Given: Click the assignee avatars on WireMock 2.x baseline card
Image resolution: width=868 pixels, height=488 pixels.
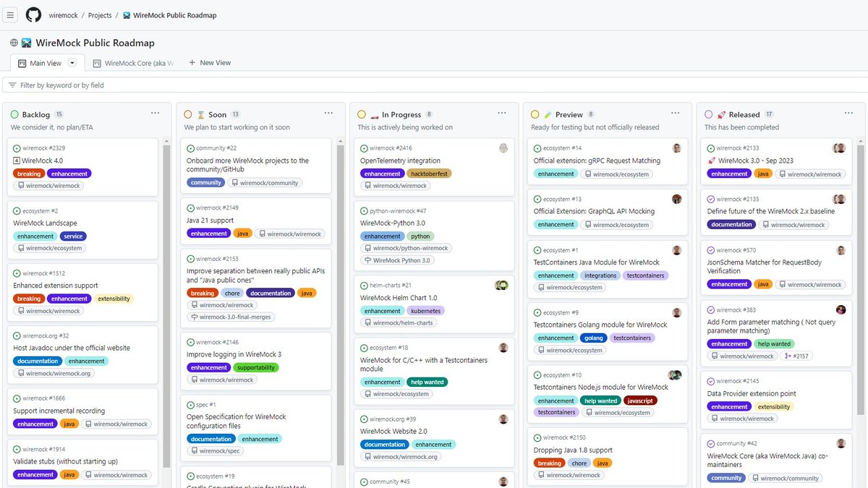Looking at the screenshot, I should tap(840, 199).
